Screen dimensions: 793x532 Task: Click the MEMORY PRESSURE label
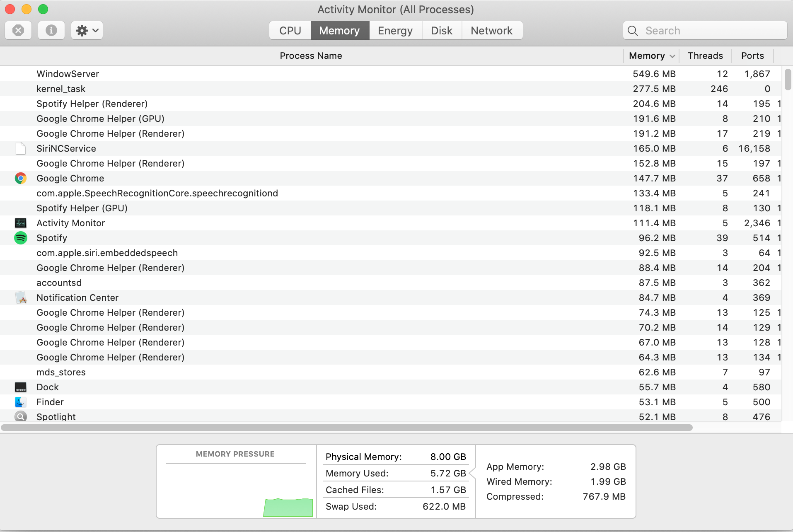(x=235, y=454)
